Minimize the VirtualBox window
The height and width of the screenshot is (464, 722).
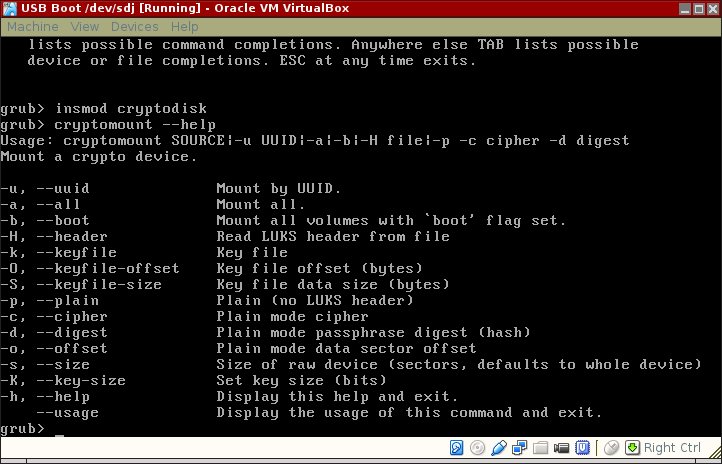pos(685,9)
